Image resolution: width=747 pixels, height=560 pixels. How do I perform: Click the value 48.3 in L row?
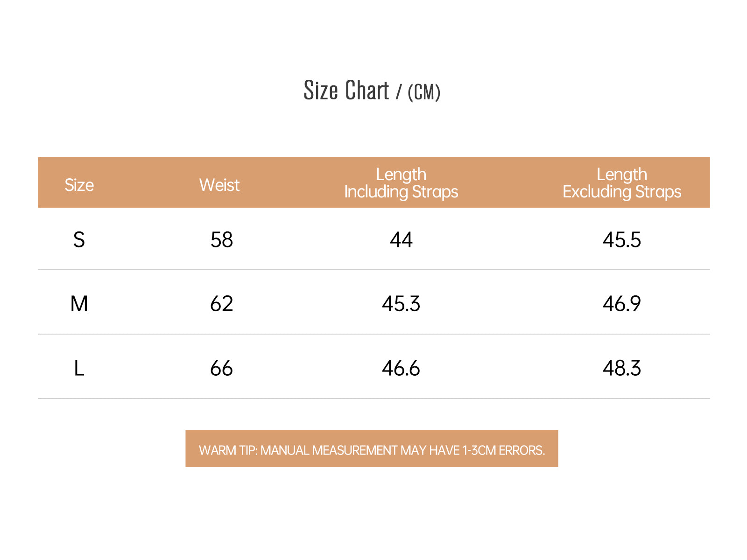[622, 368]
